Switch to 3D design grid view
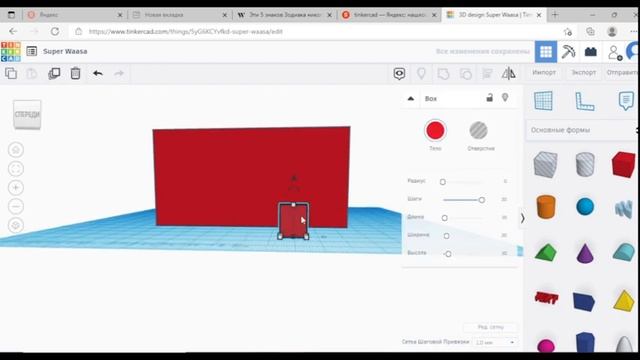 tap(546, 51)
